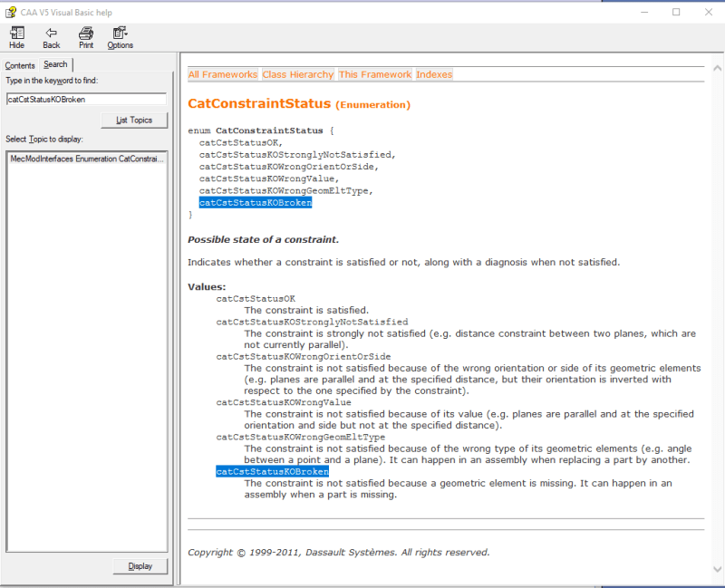Select the MecModInterfaces Enumeration CatConstrai... topic

pyautogui.click(x=87, y=159)
